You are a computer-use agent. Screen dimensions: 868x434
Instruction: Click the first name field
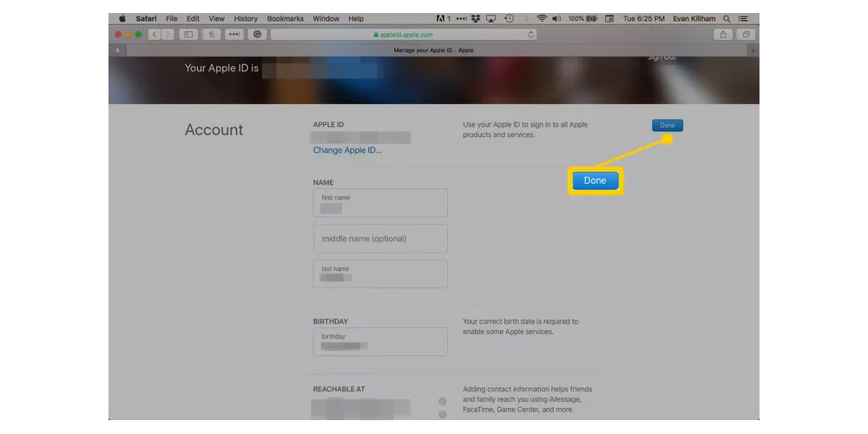(380, 202)
